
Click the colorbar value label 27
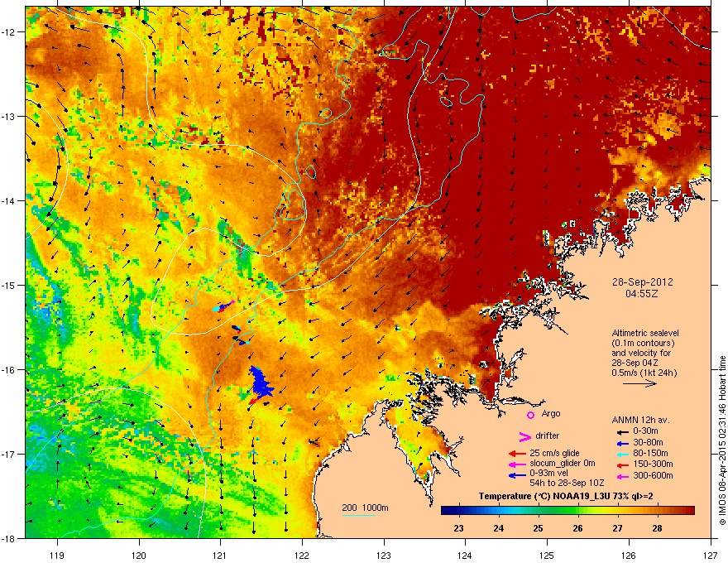coord(617,528)
